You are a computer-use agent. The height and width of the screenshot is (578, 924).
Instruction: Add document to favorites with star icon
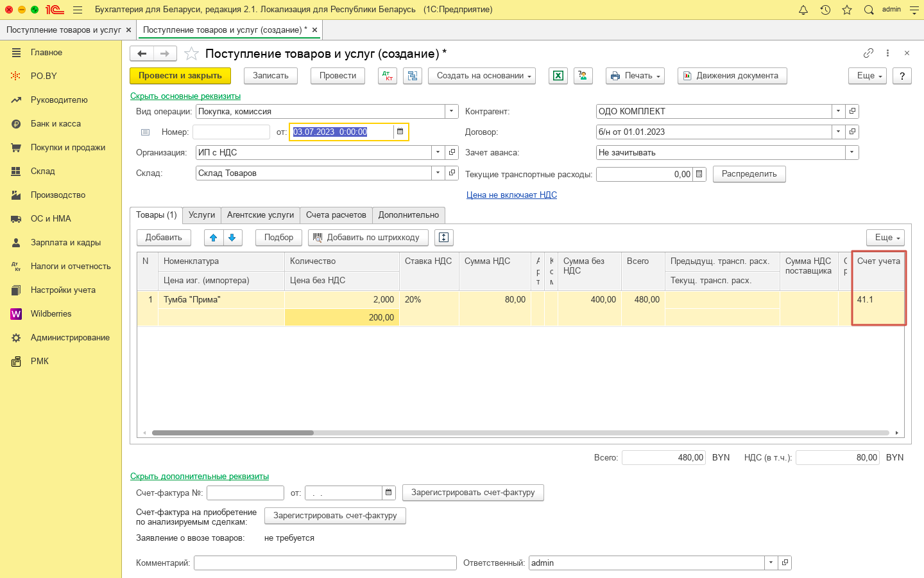click(191, 54)
